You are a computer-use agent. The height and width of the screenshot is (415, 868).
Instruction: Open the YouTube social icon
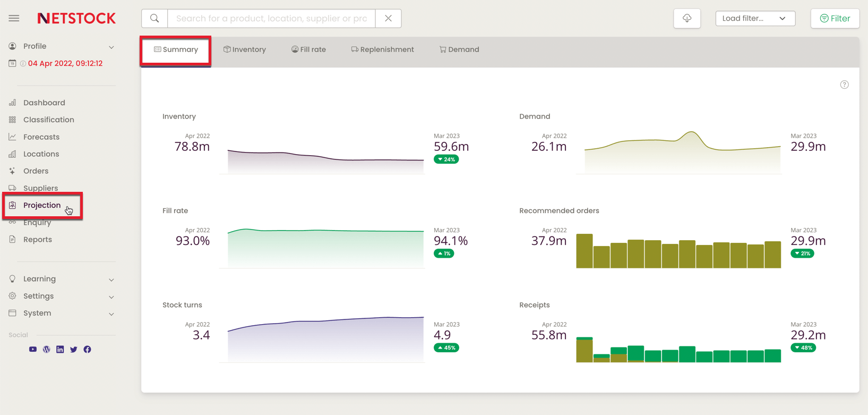pos(33,349)
